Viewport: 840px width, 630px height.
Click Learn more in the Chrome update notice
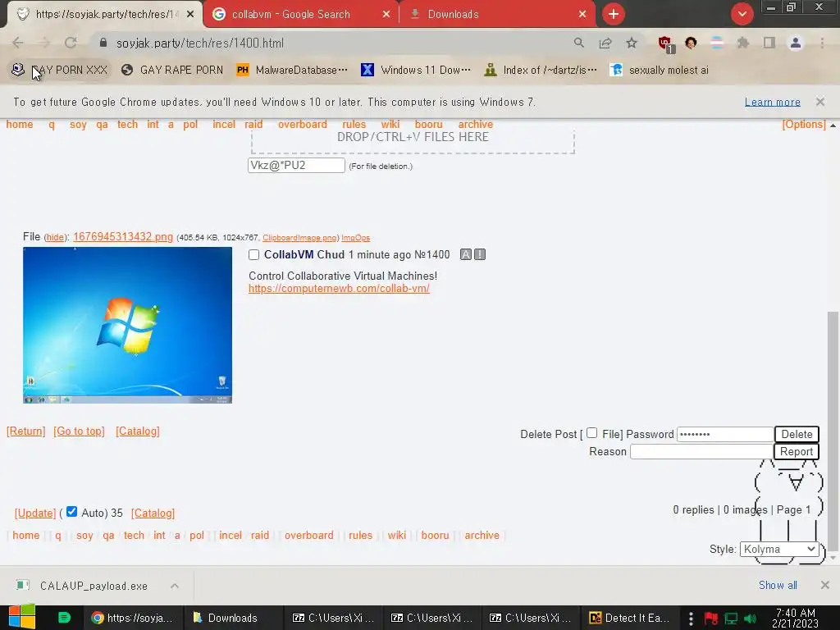click(x=772, y=102)
